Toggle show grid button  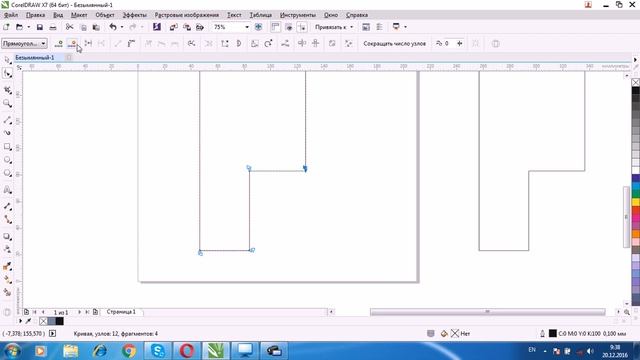[289, 27]
